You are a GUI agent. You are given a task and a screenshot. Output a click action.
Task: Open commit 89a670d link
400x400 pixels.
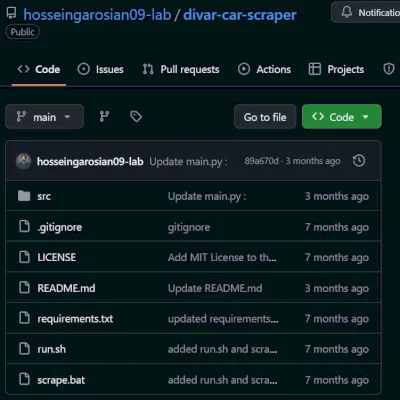click(261, 161)
